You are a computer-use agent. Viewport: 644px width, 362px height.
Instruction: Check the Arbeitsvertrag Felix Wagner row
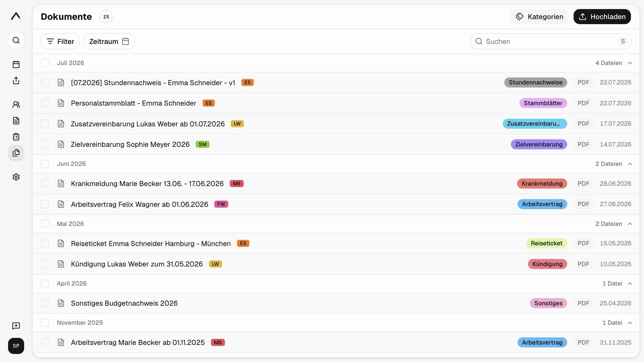point(45,204)
